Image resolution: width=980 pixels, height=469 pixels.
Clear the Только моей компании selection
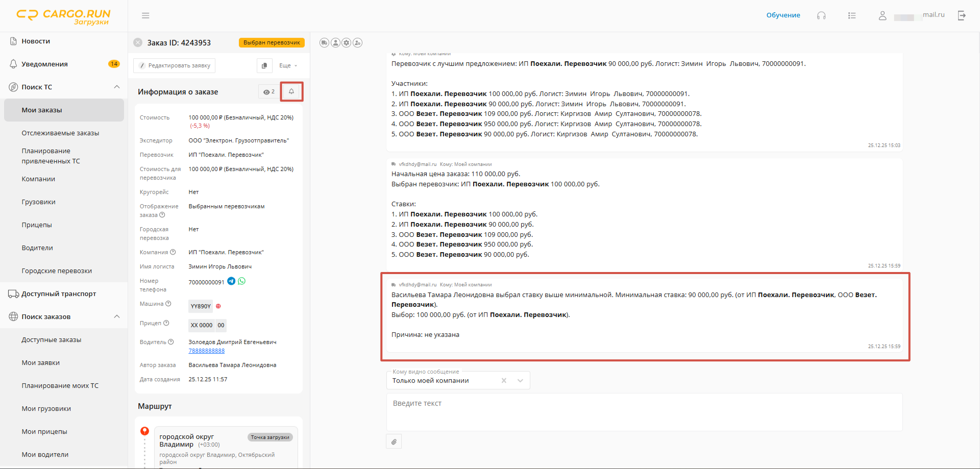(504, 381)
